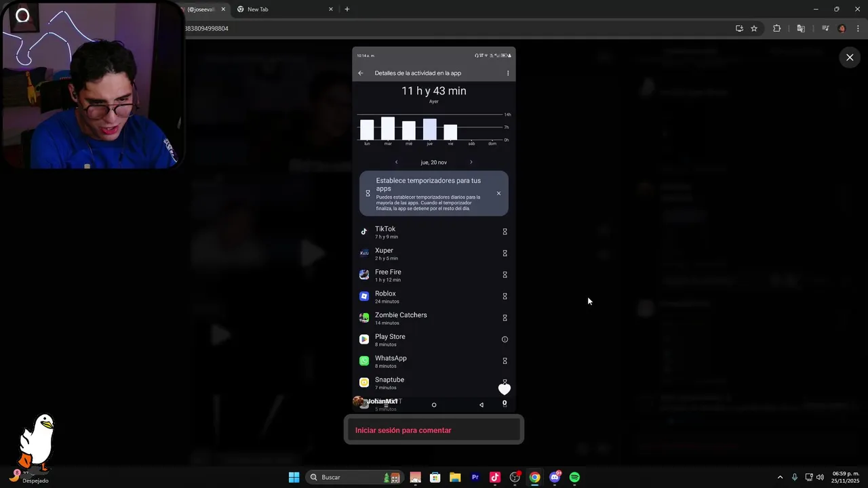Open Microsoft Store from the taskbar
The height and width of the screenshot is (488, 868).
point(435,477)
